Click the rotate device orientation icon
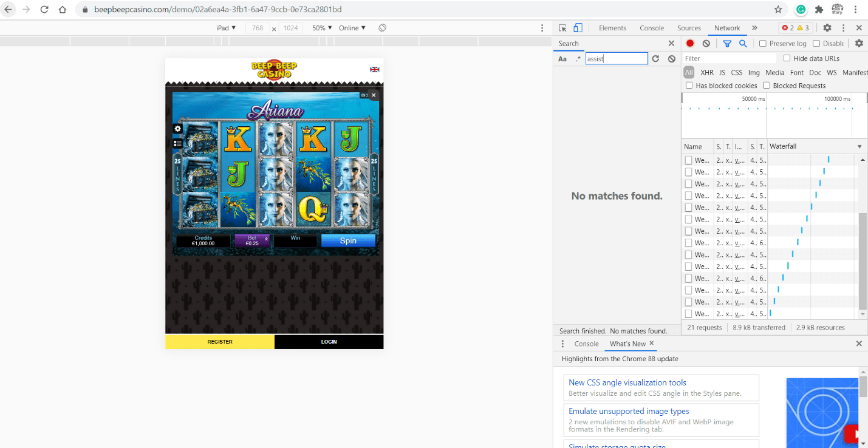Screen dimensions: 868x448 382,28
